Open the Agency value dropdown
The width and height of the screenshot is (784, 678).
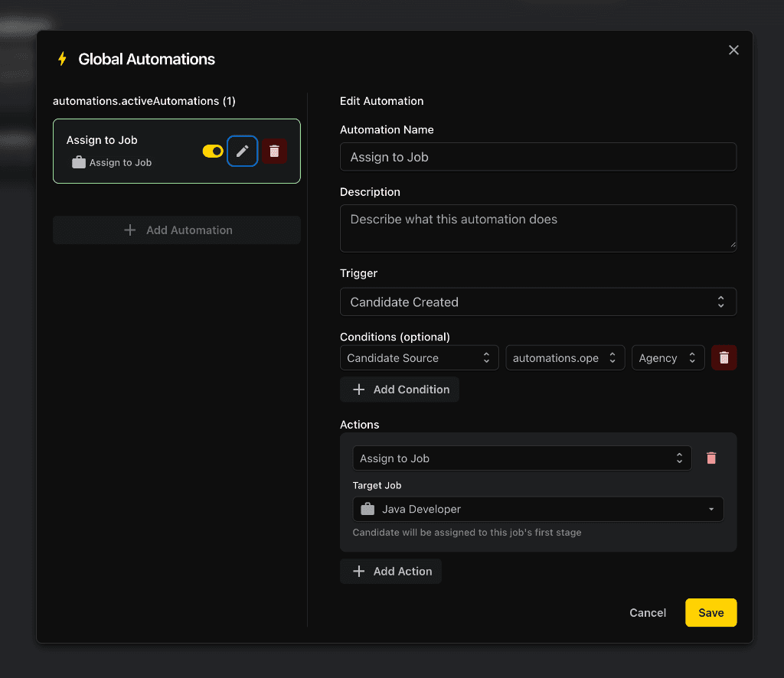(668, 357)
